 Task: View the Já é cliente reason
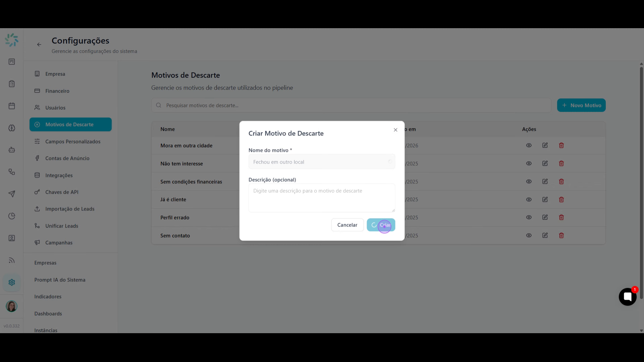point(529,200)
